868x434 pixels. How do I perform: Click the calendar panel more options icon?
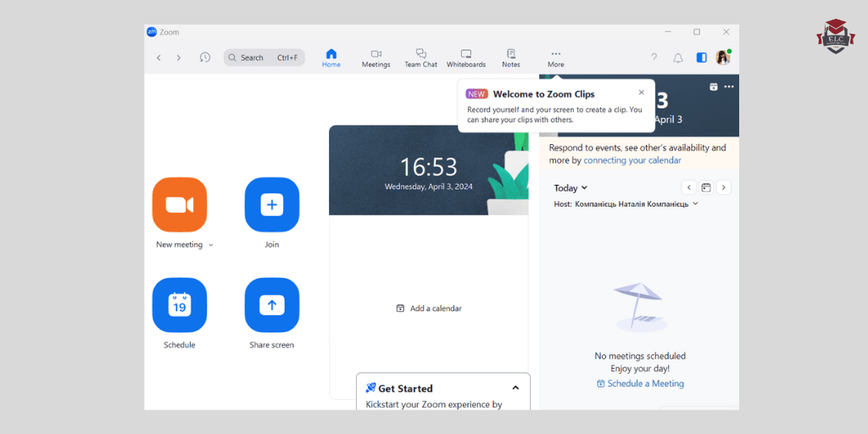click(x=729, y=86)
